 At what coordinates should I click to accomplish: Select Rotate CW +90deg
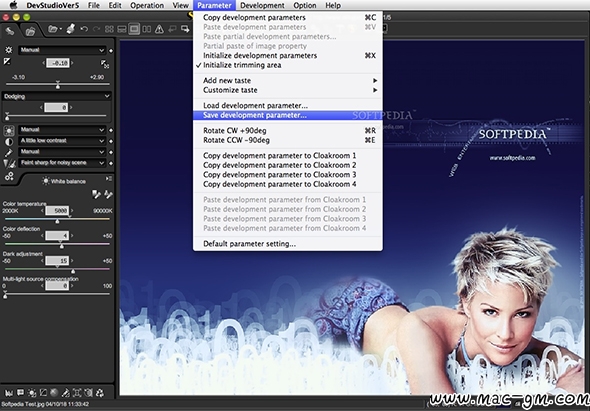click(287, 131)
